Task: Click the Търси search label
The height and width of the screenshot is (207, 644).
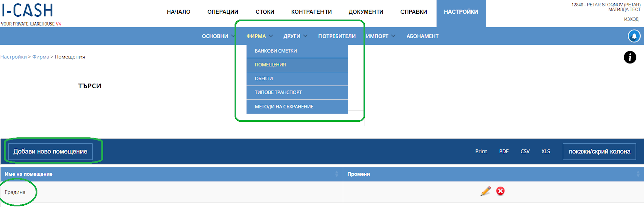Action: [x=90, y=86]
